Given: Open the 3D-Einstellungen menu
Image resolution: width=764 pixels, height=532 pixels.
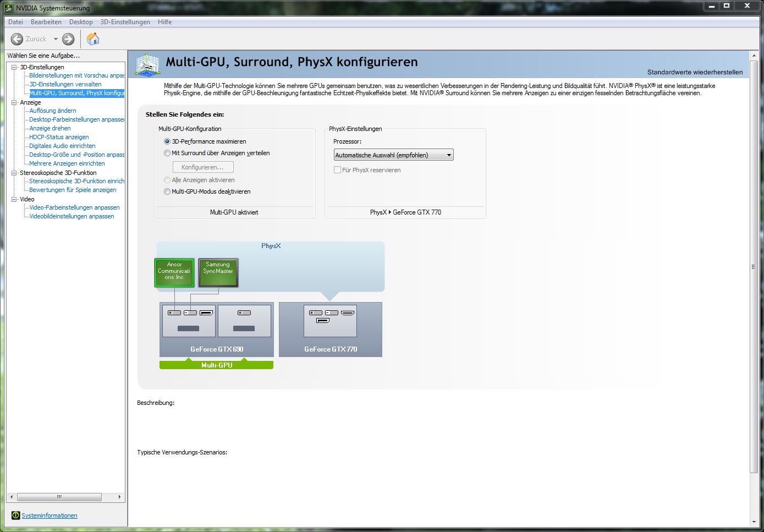Looking at the screenshot, I should click(x=125, y=22).
